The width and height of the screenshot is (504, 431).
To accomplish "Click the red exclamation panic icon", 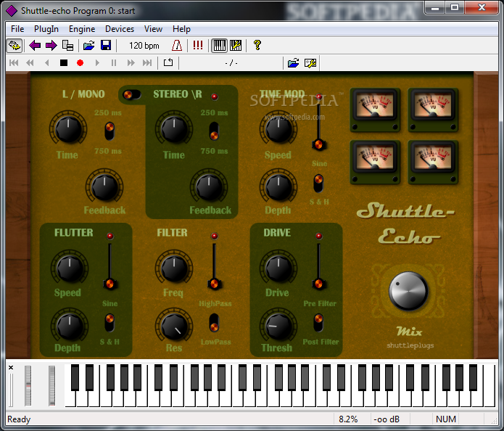I will coord(198,45).
